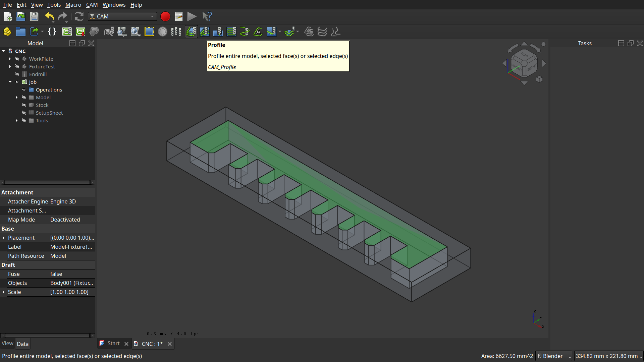The width and height of the screenshot is (644, 362).
Task: Open the CAM workbench dropdown
Action: click(122, 16)
